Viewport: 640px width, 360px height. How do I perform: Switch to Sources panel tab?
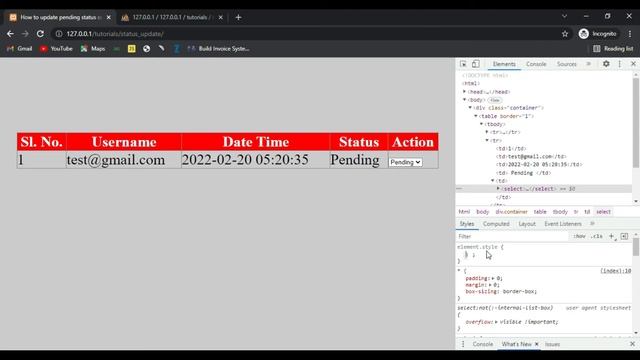(567, 64)
